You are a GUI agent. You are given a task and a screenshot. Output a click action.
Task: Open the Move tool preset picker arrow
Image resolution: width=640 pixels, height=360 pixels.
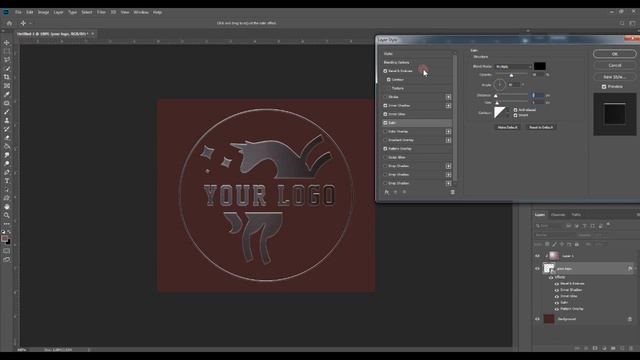point(31,23)
